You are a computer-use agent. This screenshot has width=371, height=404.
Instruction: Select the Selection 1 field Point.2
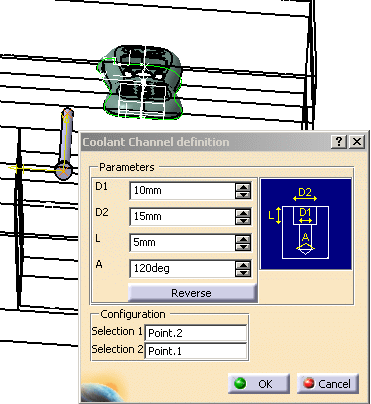tap(196, 333)
